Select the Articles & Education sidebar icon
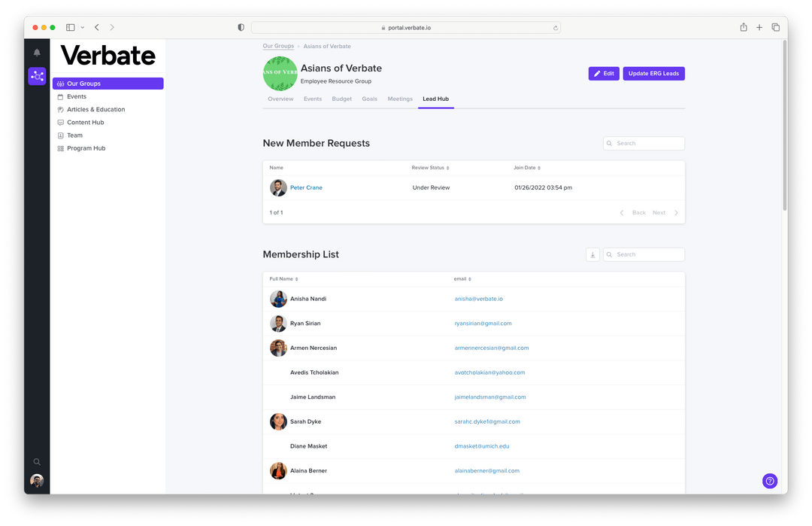This screenshot has width=812, height=526. click(x=60, y=109)
